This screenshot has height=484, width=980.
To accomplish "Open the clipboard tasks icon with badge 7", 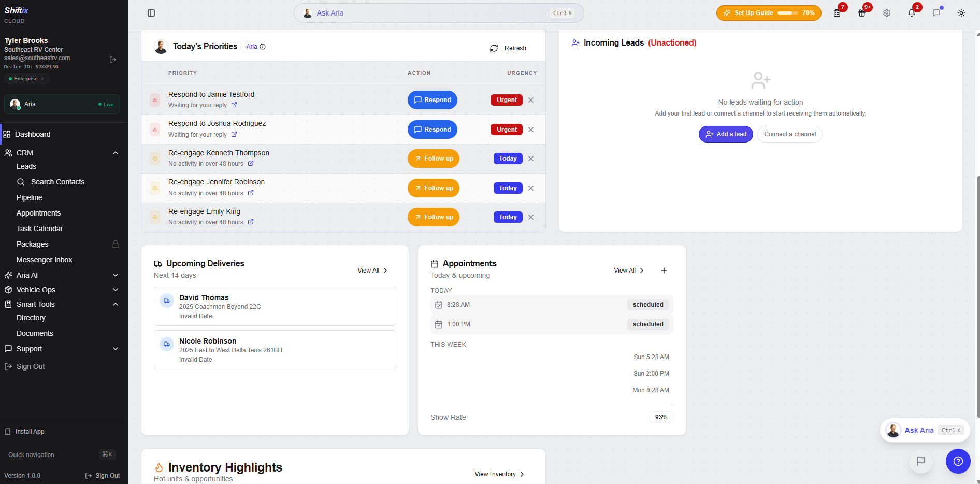I will click(x=837, y=13).
